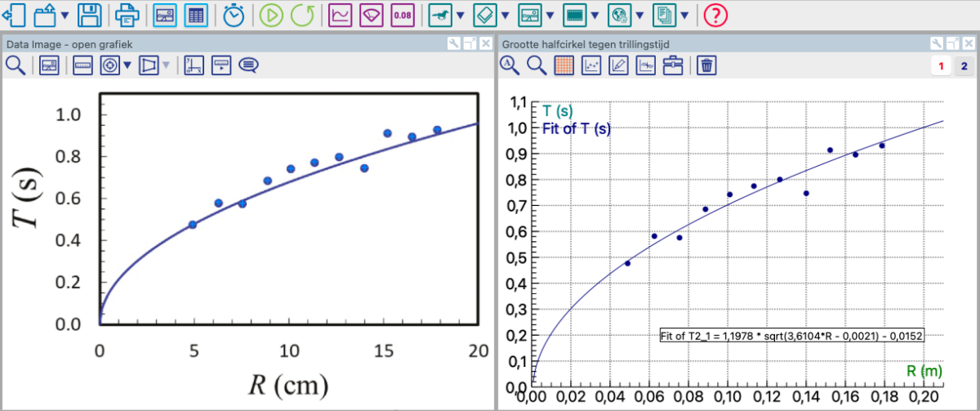Click the 'Fit of T (s)' legend label
980x411 pixels.
pos(576,128)
